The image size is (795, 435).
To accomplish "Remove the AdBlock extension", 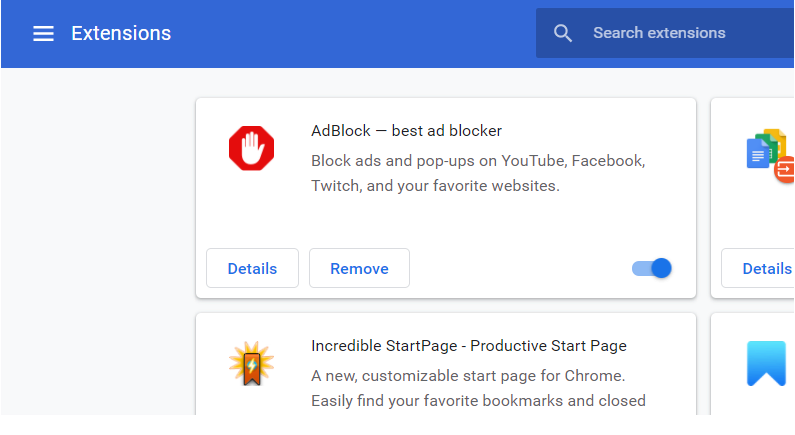I will (x=359, y=268).
